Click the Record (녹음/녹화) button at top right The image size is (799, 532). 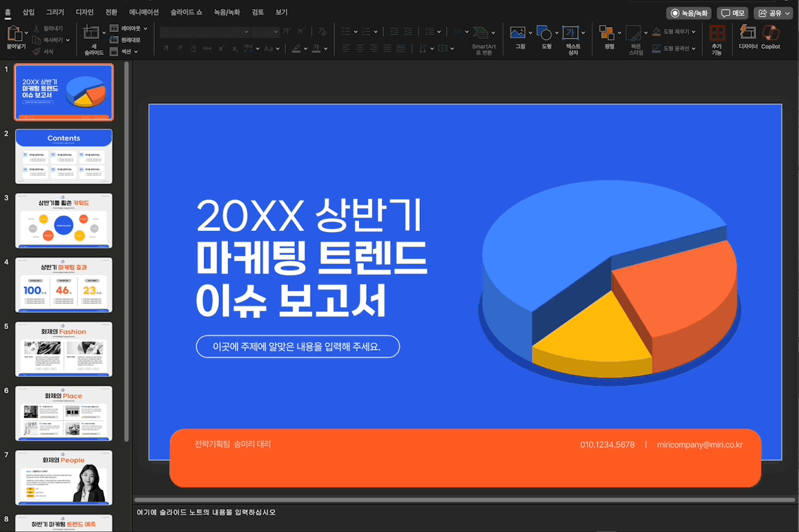point(689,13)
